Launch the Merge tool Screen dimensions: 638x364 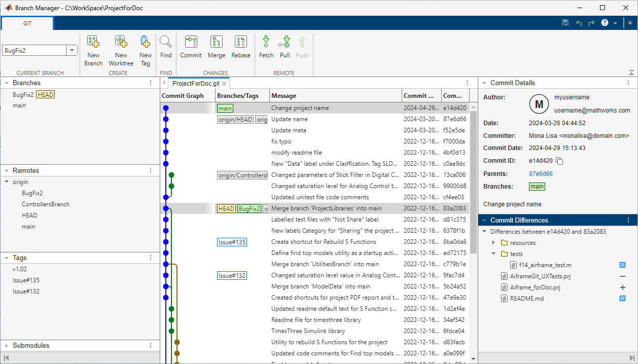coord(217,48)
